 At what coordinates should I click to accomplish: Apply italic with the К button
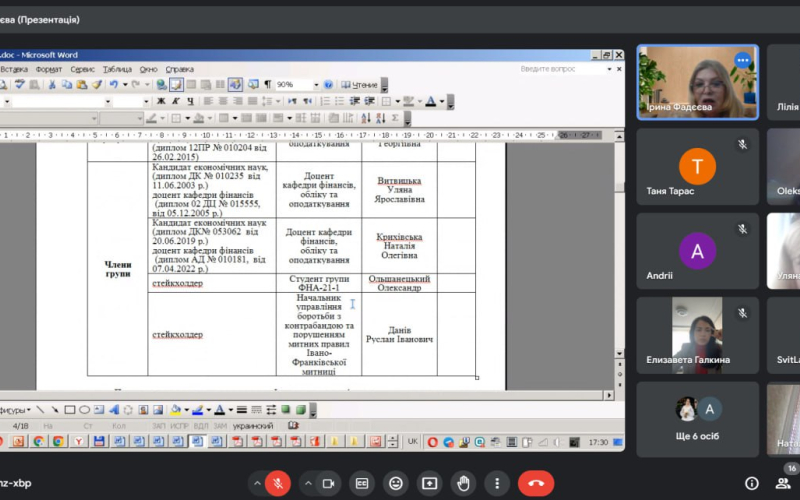coord(176,102)
